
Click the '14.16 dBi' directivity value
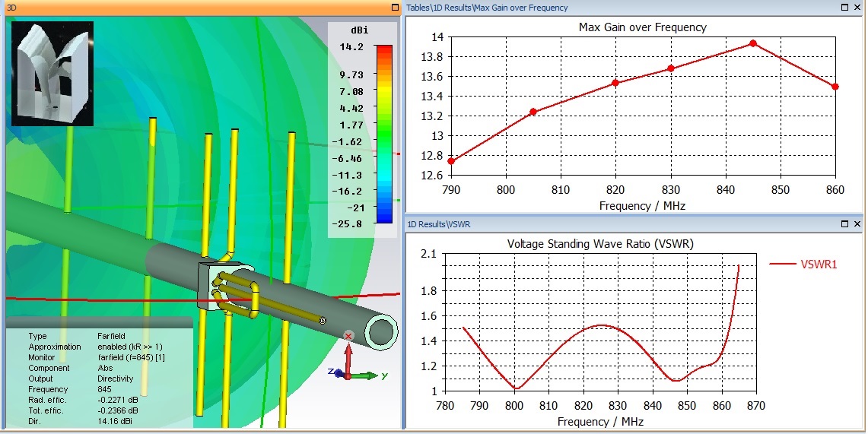tap(115, 421)
